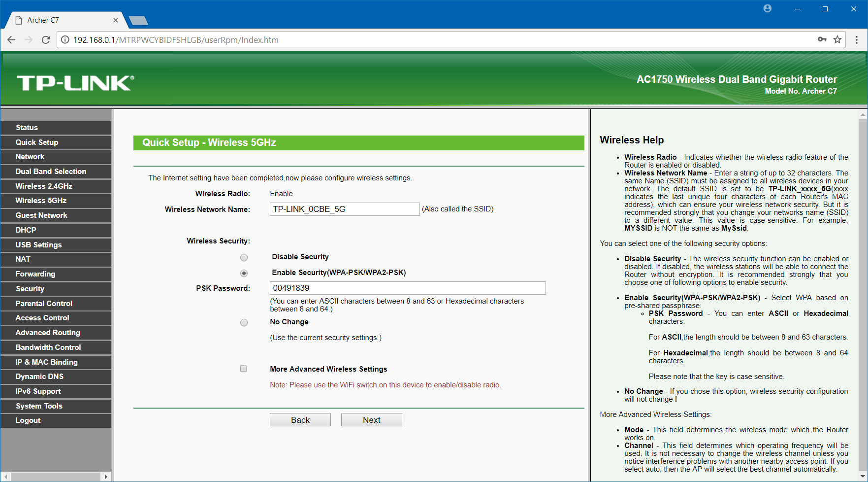The height and width of the screenshot is (482, 868).
Task: Click the browser address bar URL
Action: click(x=176, y=40)
